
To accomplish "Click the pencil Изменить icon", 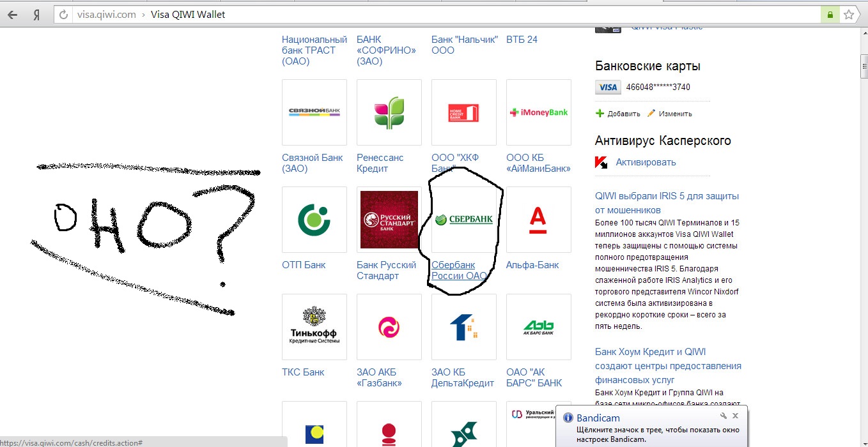I will [x=651, y=114].
